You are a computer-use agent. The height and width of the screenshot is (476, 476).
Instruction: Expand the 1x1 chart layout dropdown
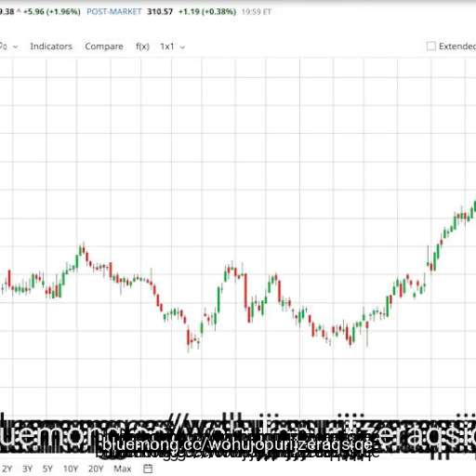coord(172,46)
